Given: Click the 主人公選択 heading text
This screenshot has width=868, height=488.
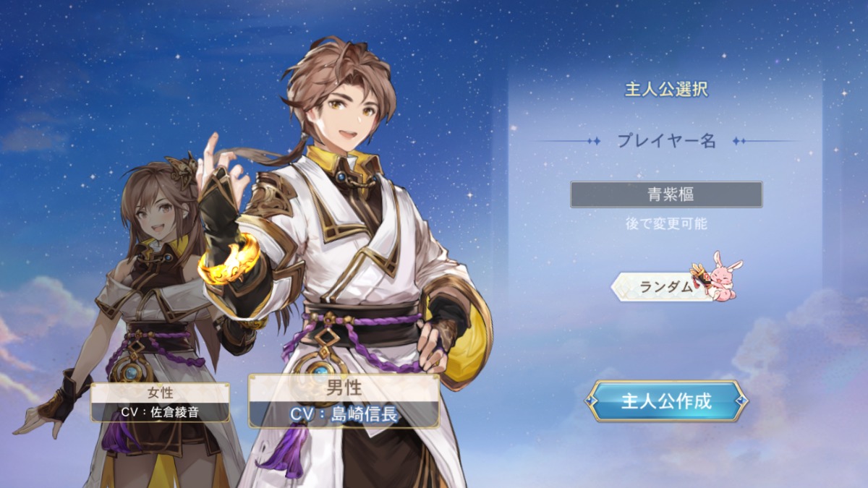Looking at the screenshot, I should click(x=666, y=90).
